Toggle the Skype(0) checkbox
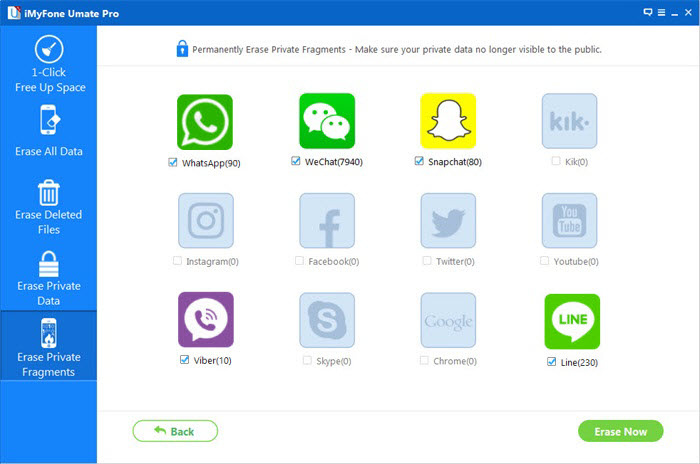Screen dimensions: 700x464 307,360
